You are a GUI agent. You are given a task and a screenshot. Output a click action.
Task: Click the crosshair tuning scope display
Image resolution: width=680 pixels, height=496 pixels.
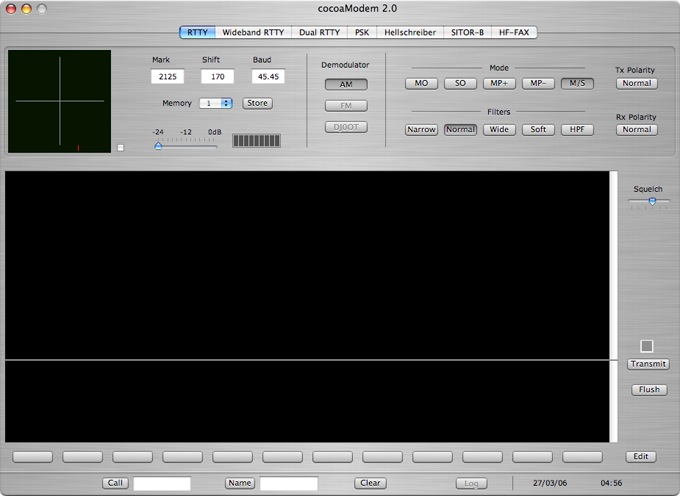pos(59,101)
